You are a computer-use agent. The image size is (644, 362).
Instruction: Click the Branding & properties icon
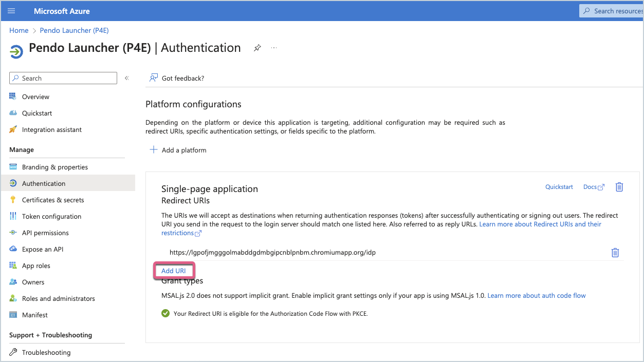(13, 167)
